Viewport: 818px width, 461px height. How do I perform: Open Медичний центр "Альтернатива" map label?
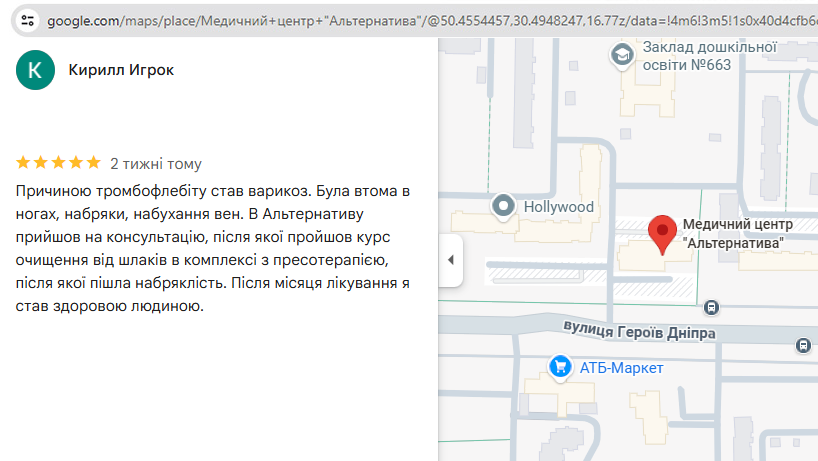(737, 233)
